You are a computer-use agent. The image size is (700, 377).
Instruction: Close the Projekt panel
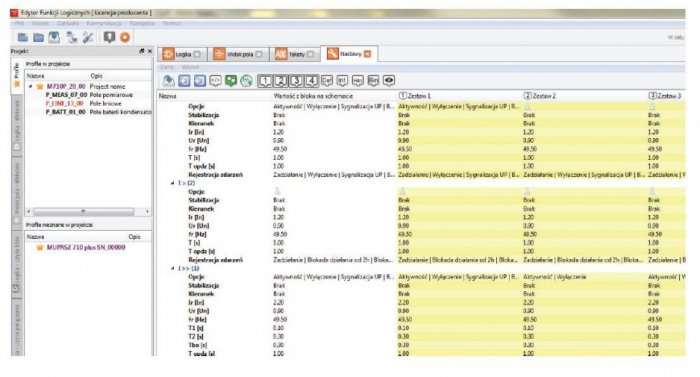(150, 51)
